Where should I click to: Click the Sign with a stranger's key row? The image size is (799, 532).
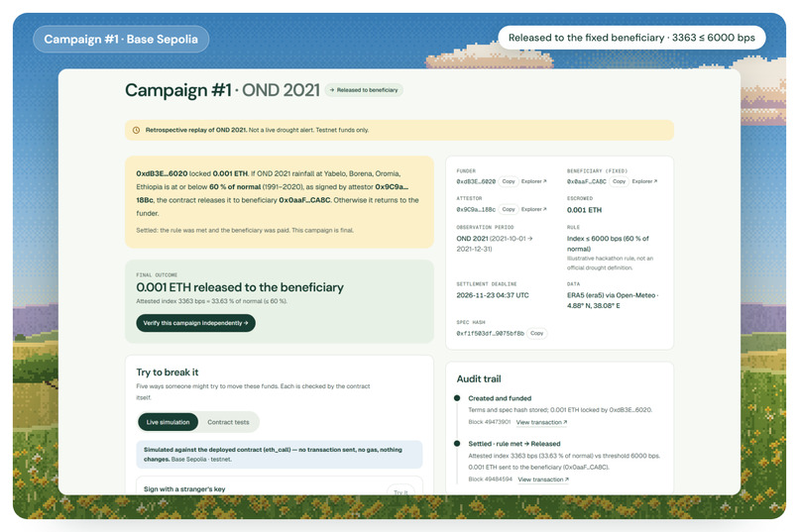[x=280, y=485]
